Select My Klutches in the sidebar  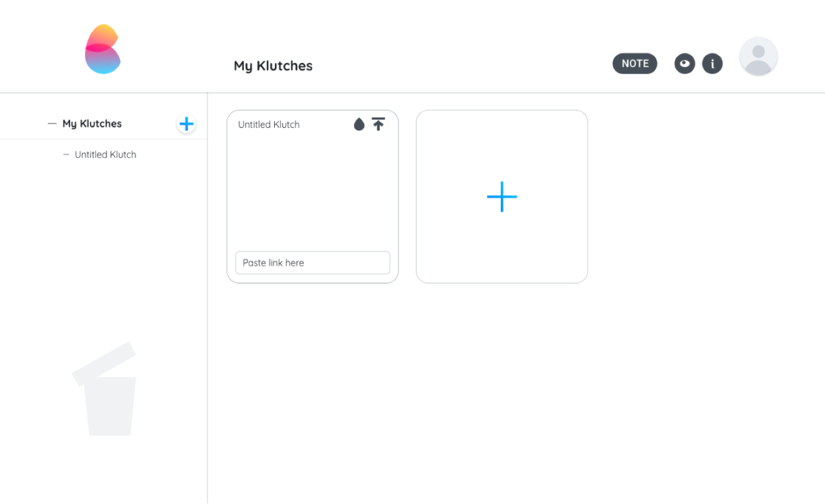[92, 123]
